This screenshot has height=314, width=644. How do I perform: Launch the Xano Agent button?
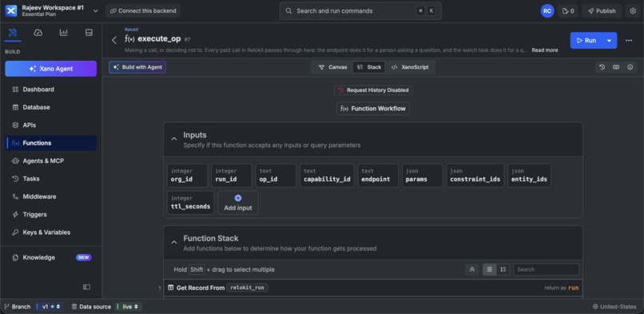pos(51,69)
